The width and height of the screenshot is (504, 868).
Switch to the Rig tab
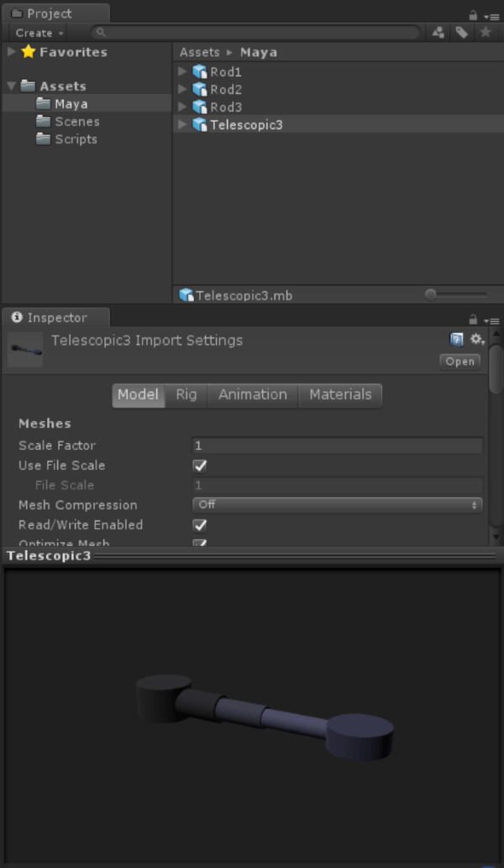point(186,395)
